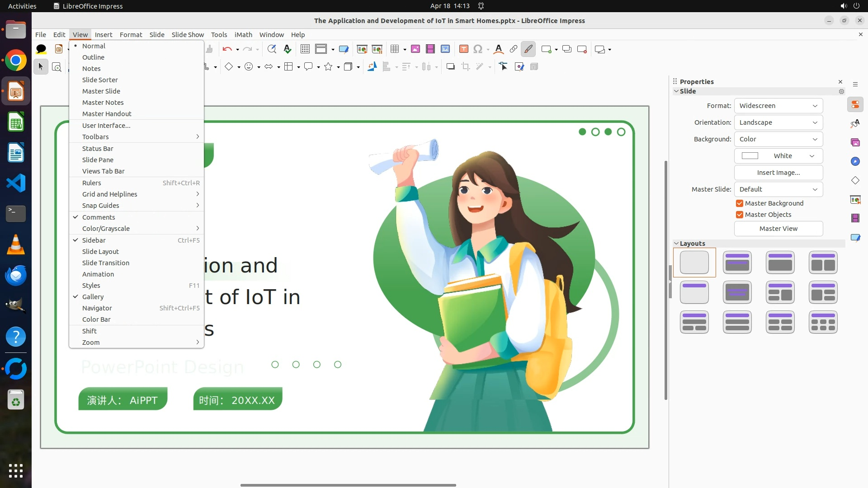
Task: Toggle Display Grid toolbar icon
Action: (x=305, y=49)
